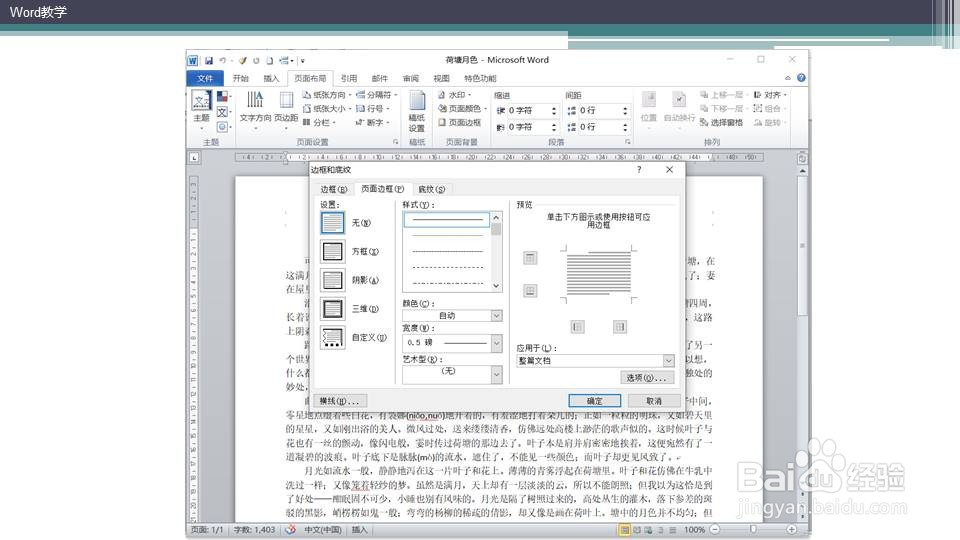Toggle the top border button in preview
Image resolution: width=960 pixels, height=540 pixels.
(530, 258)
